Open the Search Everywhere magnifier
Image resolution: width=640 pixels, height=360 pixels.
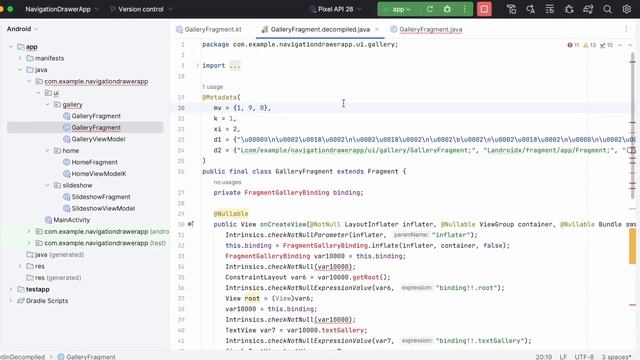(607, 9)
